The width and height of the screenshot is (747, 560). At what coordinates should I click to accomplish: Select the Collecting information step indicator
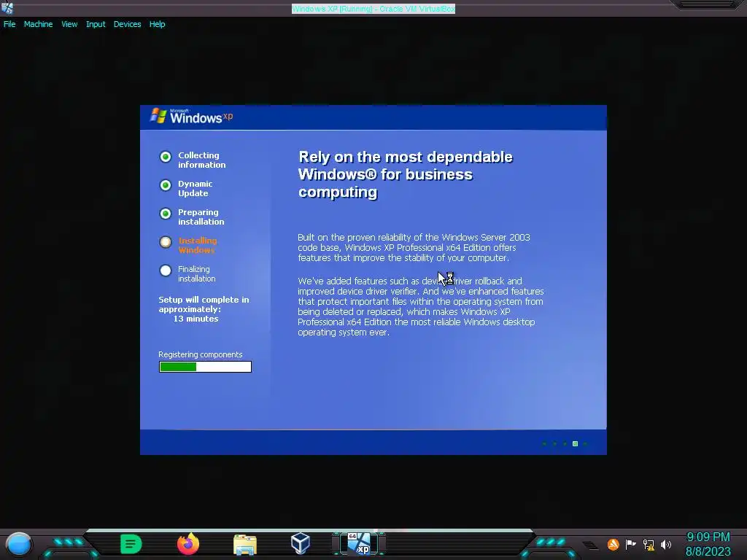(166, 157)
